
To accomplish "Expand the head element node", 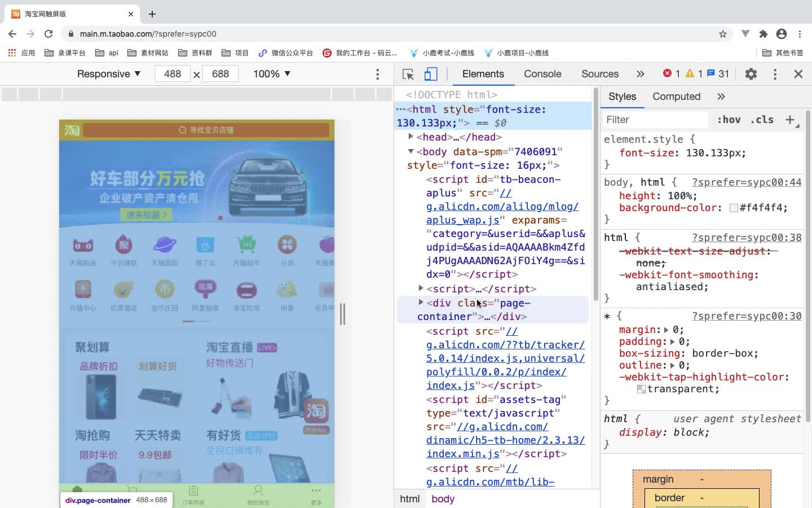I will 411,137.
